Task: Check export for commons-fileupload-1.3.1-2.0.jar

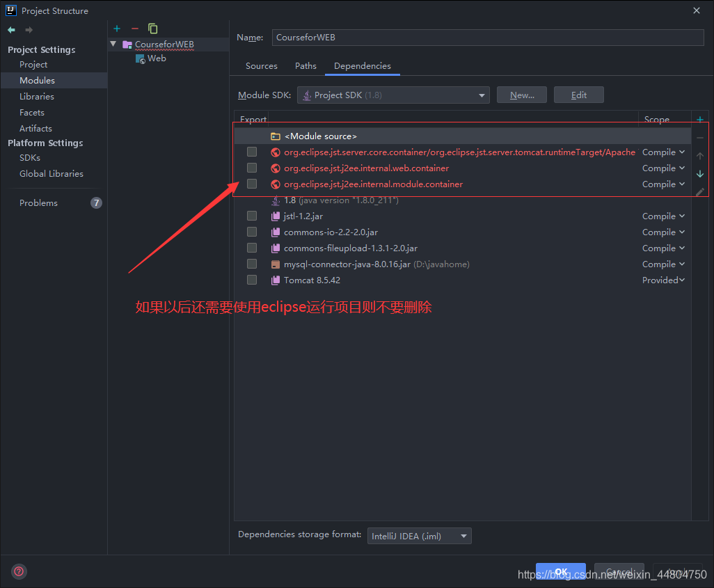Action: (x=252, y=247)
